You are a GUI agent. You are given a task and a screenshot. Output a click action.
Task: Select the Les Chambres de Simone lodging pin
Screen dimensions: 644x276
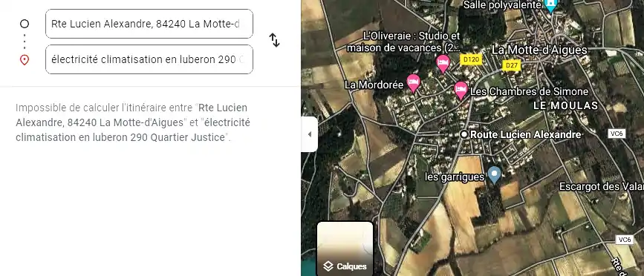click(461, 91)
